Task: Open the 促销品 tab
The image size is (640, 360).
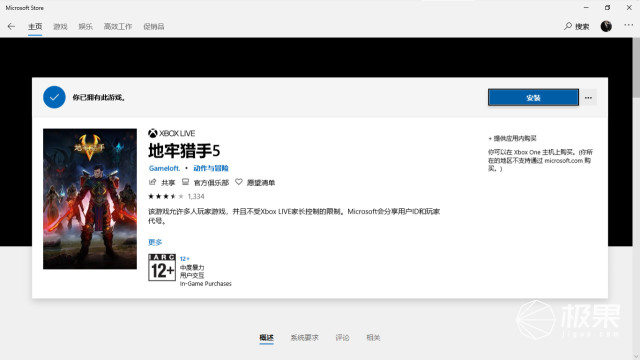Action: 153,27
